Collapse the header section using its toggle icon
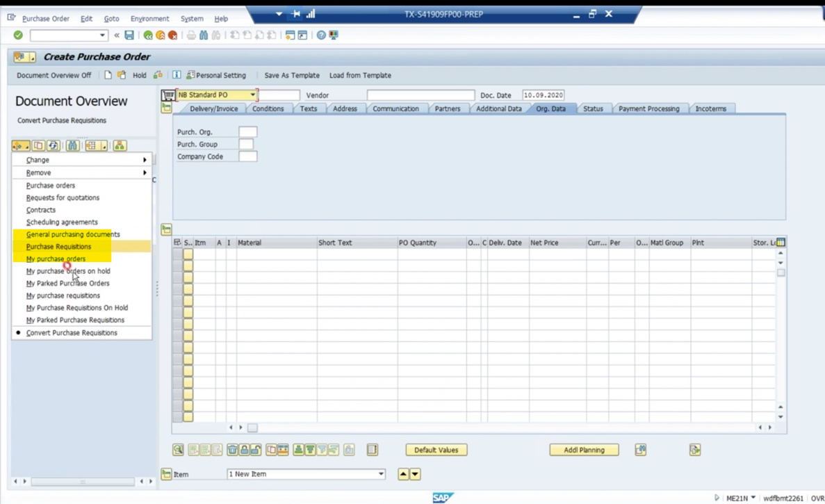The image size is (825, 504). [166, 108]
